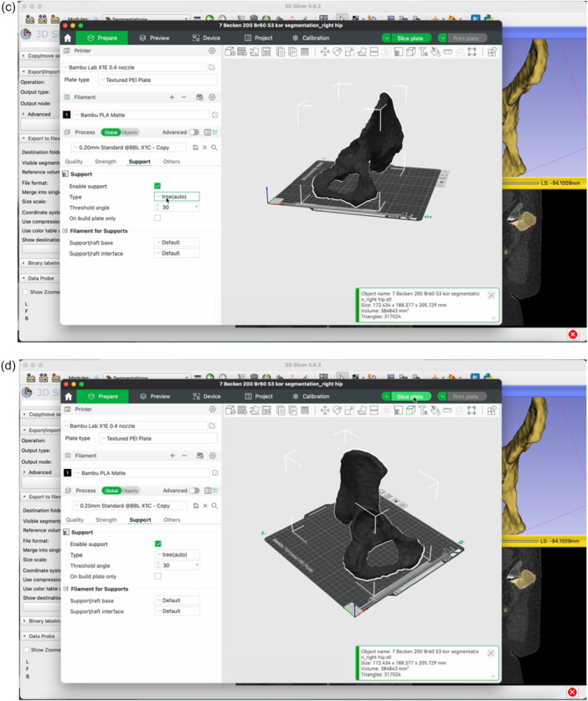The image size is (588, 701).
Task: Open support Type tree(auto) dropdown in panel (c)
Action: (x=177, y=197)
